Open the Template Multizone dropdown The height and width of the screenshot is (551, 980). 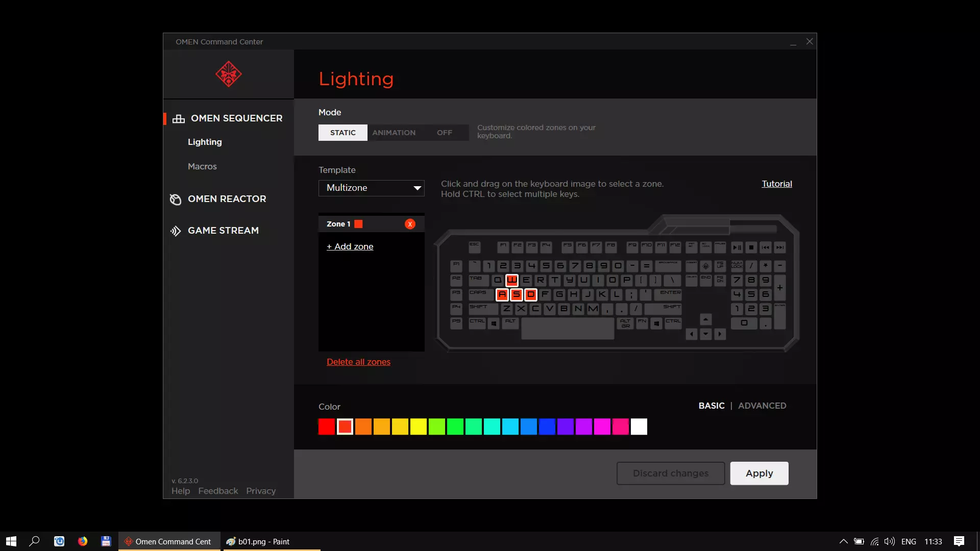pos(372,188)
